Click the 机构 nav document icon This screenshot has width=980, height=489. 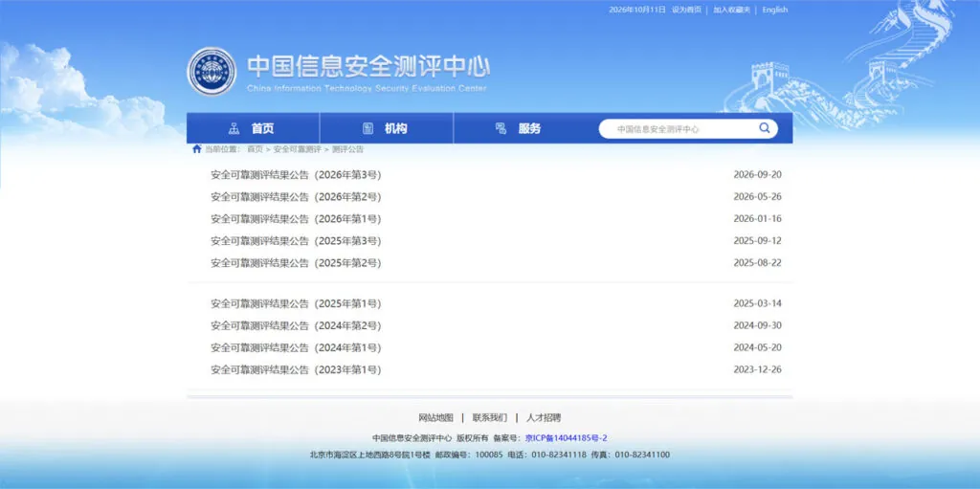368,129
